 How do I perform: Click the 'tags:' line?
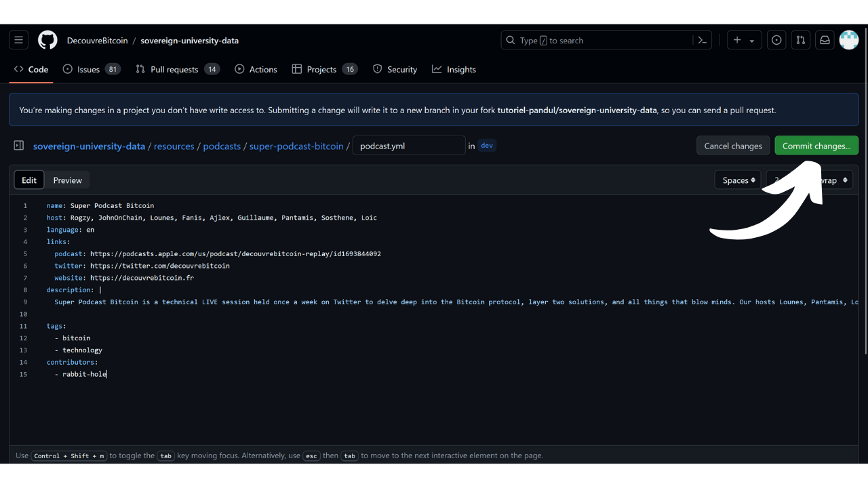click(56, 326)
